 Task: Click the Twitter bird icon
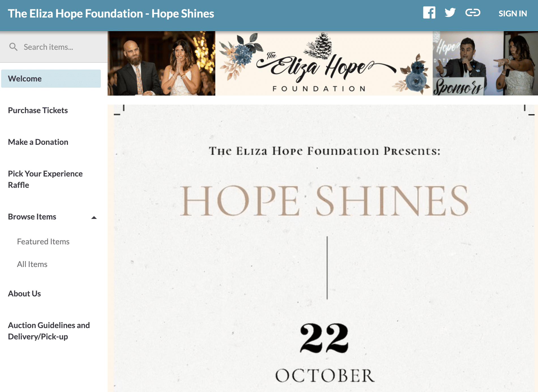coord(450,13)
